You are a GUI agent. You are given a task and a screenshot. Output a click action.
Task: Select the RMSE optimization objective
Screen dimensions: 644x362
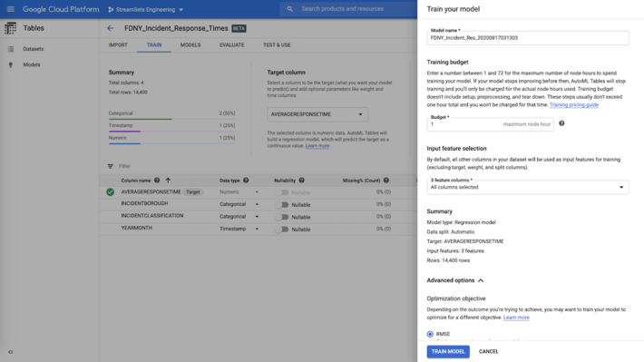click(430, 334)
